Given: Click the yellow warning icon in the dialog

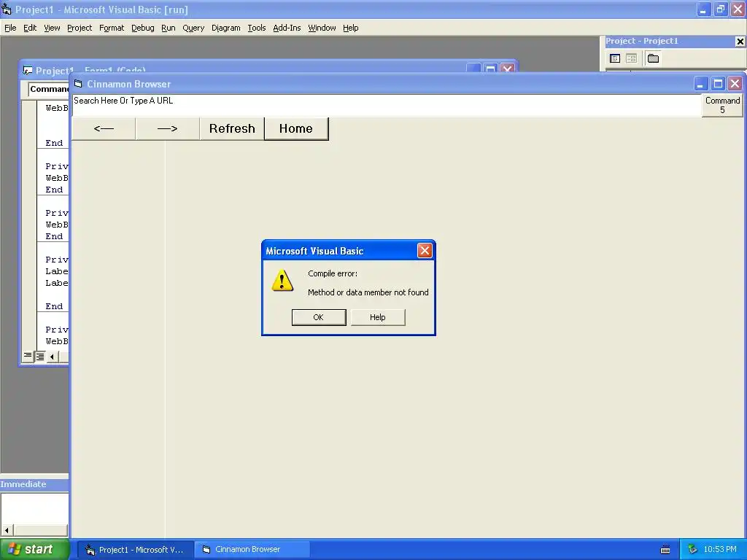Looking at the screenshot, I should (x=282, y=280).
